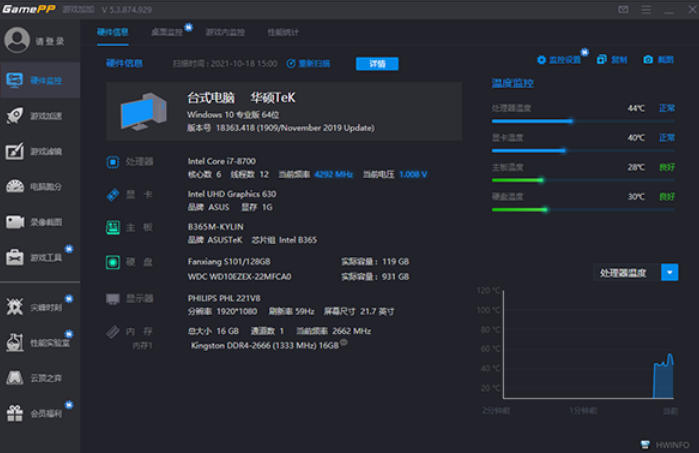Click the "WDC WD10EZEX-22MFCA0" disk text
Viewport: 699px width, 453px height.
[x=239, y=277]
